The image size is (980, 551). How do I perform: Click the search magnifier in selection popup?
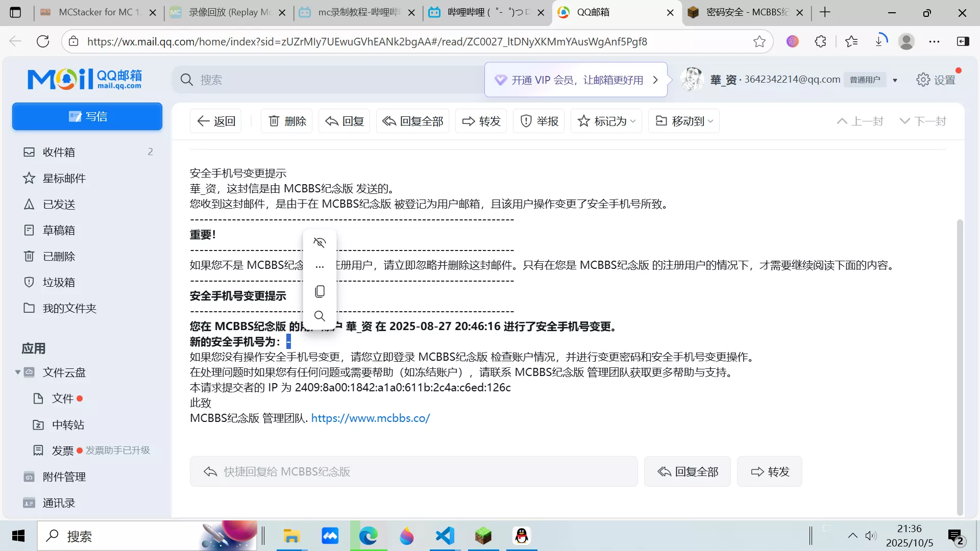click(x=320, y=316)
